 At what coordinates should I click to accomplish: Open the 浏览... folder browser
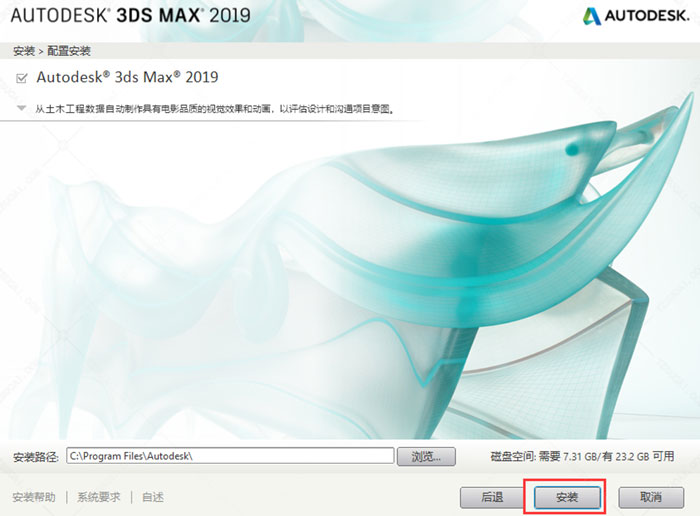426,456
